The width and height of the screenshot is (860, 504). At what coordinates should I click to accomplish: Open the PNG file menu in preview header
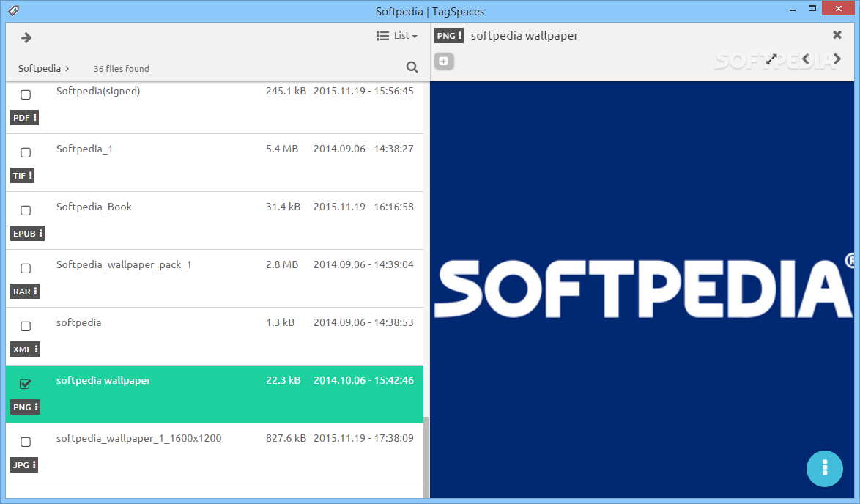449,36
